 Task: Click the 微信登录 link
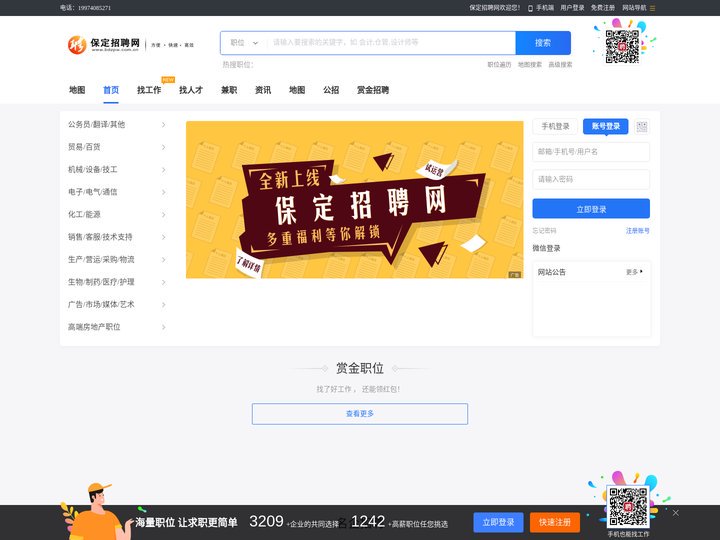(546, 248)
